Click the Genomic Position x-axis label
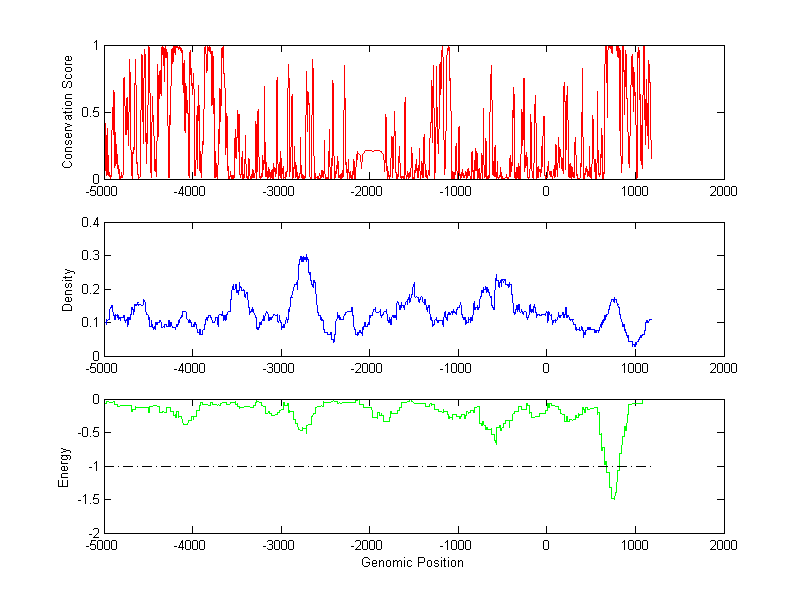This screenshot has width=800, height=599. tap(414, 563)
